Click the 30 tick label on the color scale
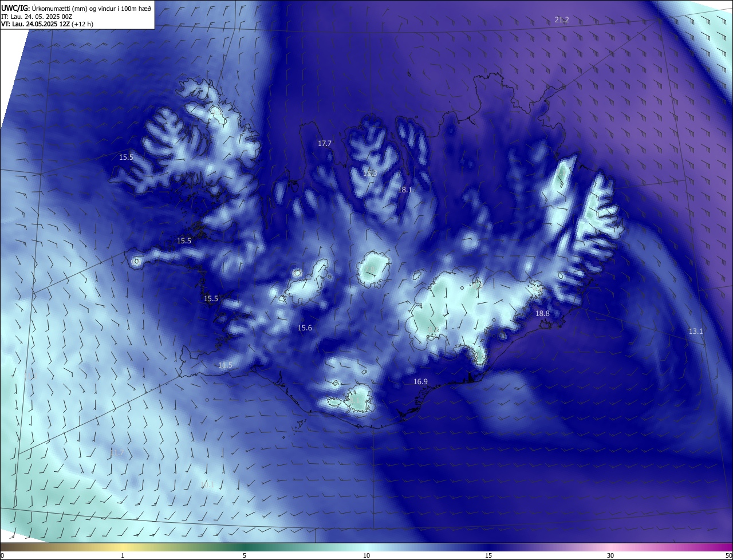The image size is (733, 560). 610,555
